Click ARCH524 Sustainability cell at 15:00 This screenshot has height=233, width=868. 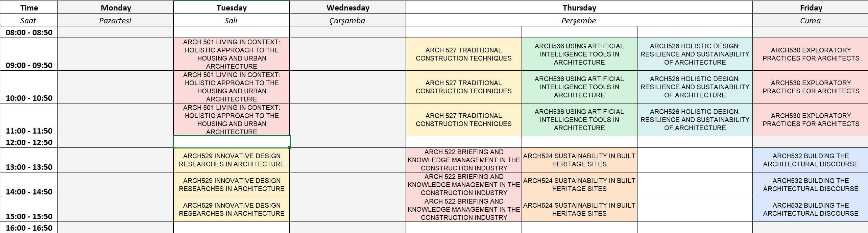[x=579, y=209]
